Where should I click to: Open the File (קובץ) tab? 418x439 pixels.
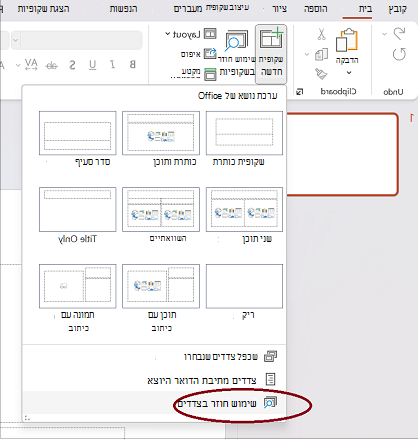click(398, 9)
